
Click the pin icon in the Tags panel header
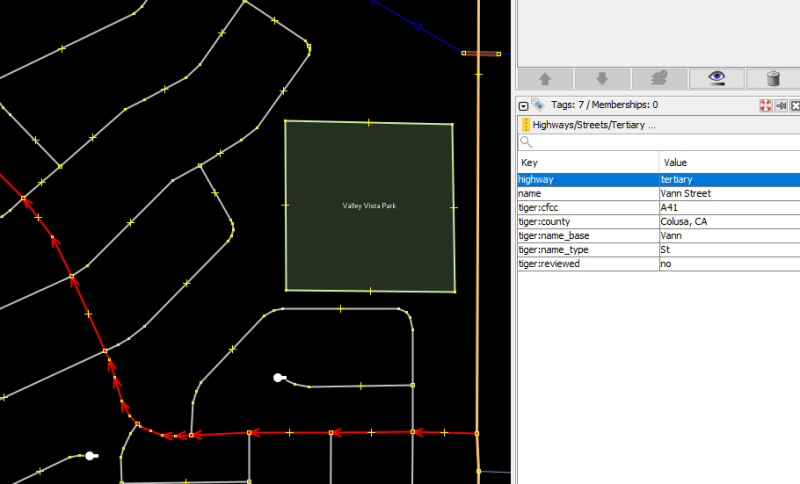tap(781, 106)
